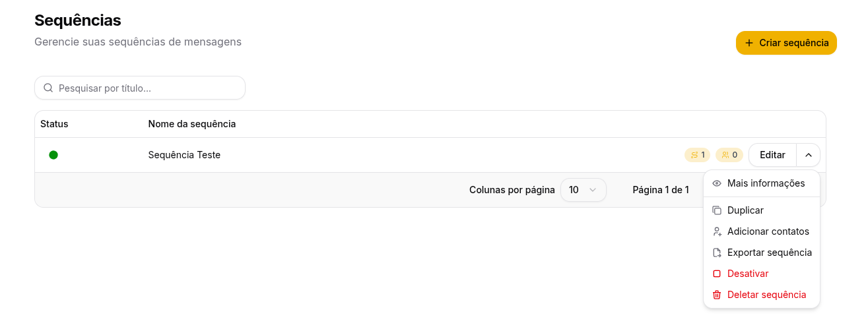The width and height of the screenshot is (868, 331).
Task: Choose Deletar sequência in the menu
Action: coord(766,295)
